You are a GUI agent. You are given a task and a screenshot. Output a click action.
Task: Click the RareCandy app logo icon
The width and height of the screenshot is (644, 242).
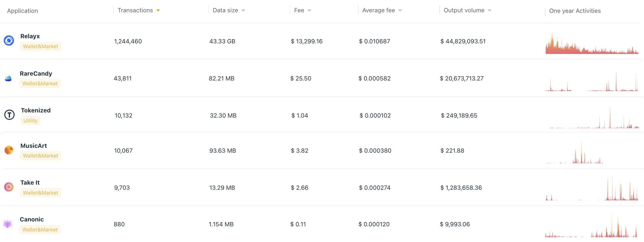tap(8, 78)
